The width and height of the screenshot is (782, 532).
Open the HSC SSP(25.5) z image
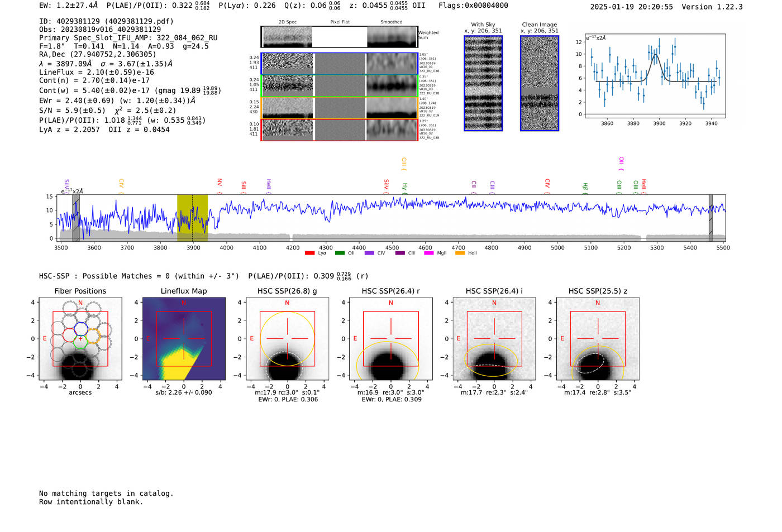598,339
